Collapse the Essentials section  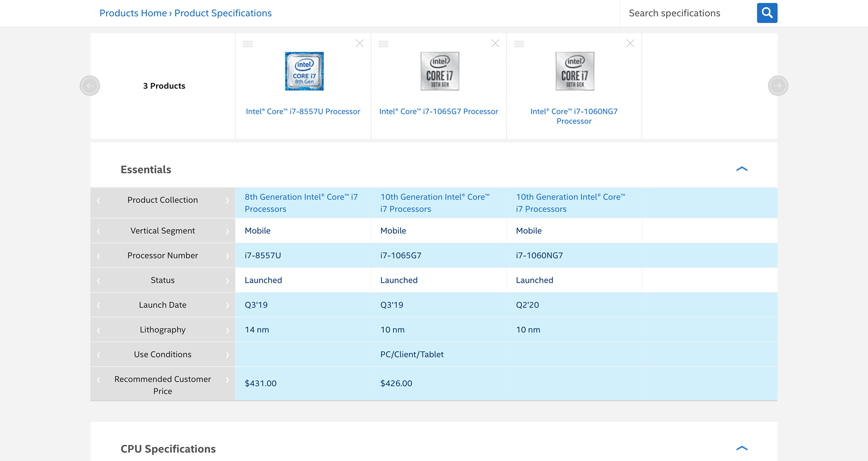742,169
